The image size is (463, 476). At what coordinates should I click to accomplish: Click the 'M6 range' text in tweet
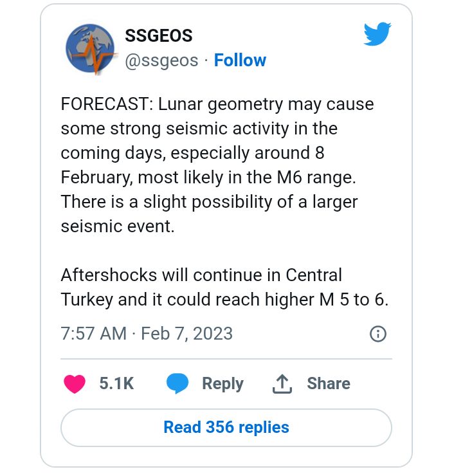click(316, 178)
